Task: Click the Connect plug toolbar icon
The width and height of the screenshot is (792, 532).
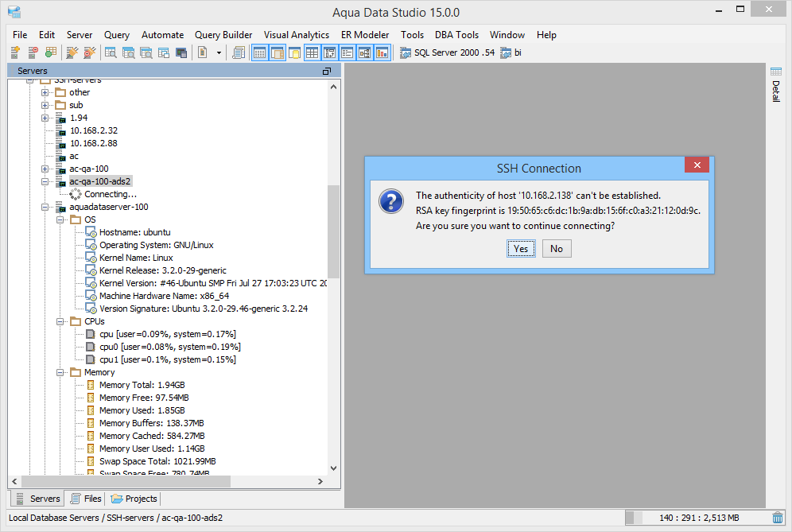Action: pos(72,52)
